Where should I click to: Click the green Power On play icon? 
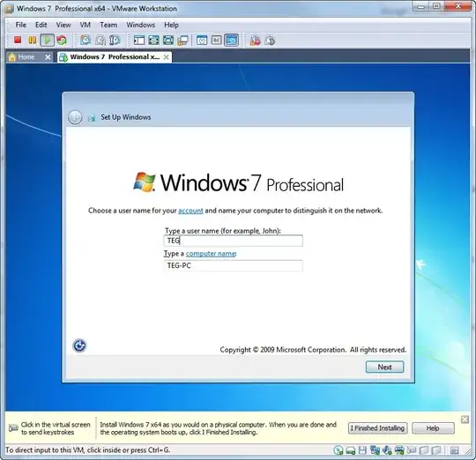click(x=47, y=40)
